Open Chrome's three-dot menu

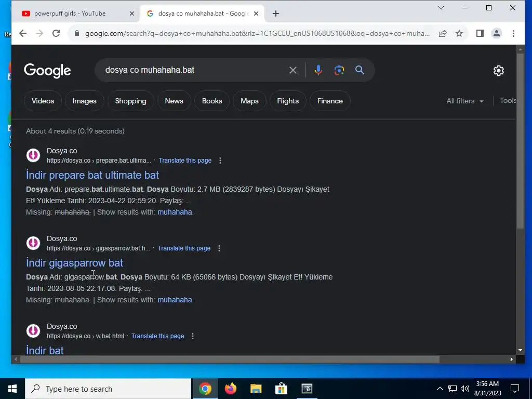(513, 33)
